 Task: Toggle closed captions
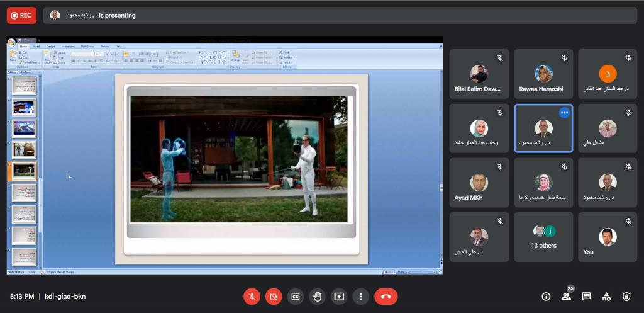[295, 296]
